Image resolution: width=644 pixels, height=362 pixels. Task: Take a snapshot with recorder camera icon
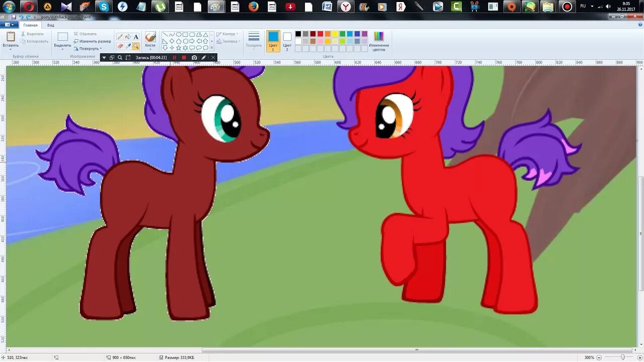194,58
